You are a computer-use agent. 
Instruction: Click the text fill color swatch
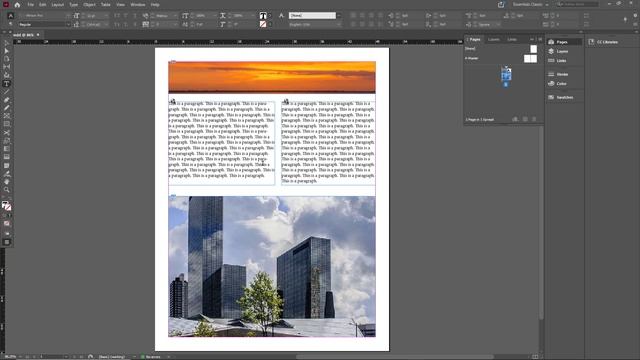tap(263, 16)
